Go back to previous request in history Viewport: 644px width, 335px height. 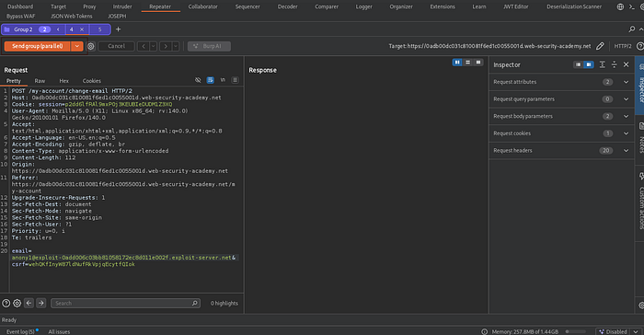coord(144,46)
